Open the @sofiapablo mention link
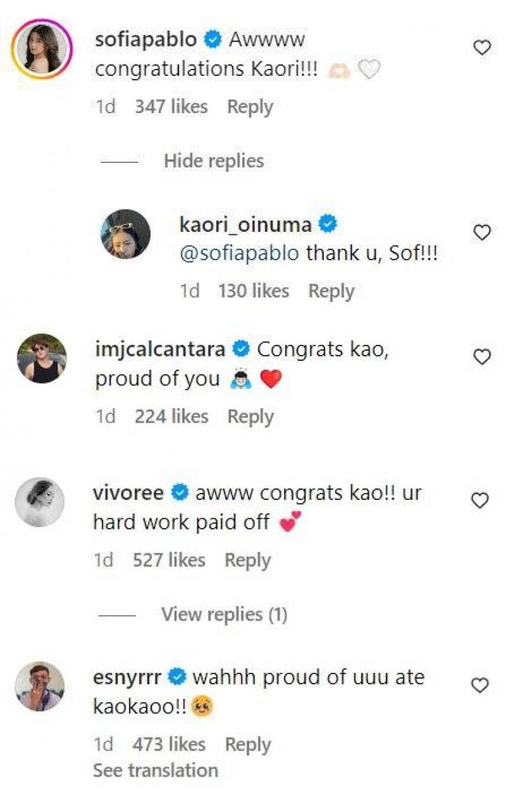506x812 pixels. coord(240,253)
